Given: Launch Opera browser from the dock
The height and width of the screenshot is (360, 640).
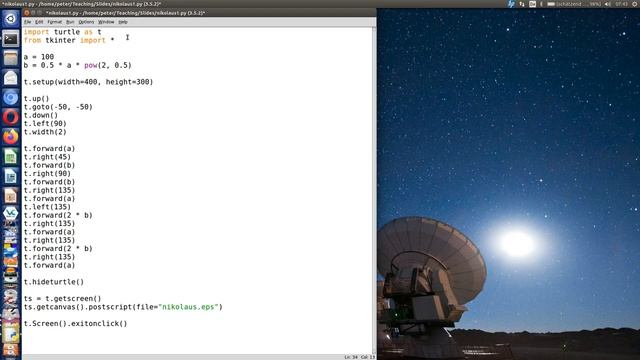Looking at the screenshot, I should (x=11, y=117).
